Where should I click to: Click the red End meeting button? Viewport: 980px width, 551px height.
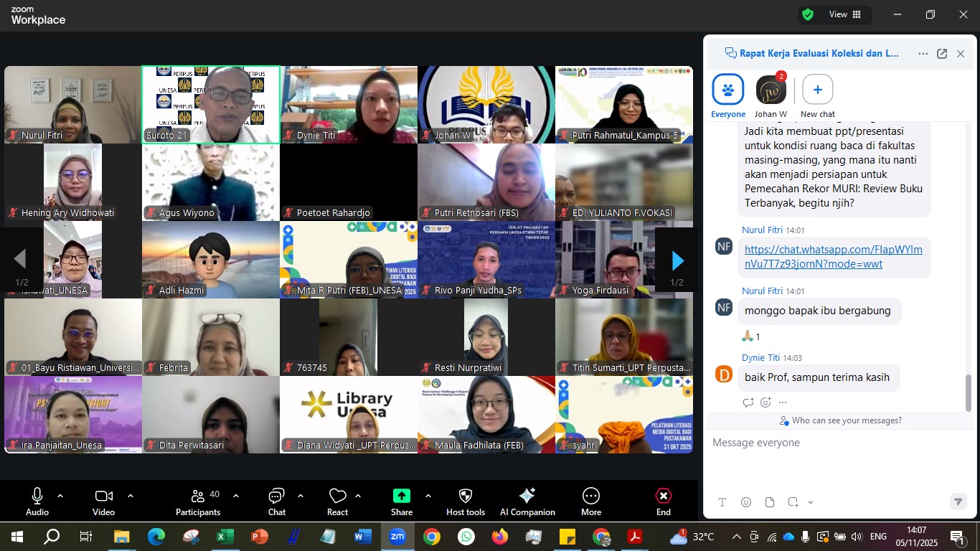click(663, 501)
